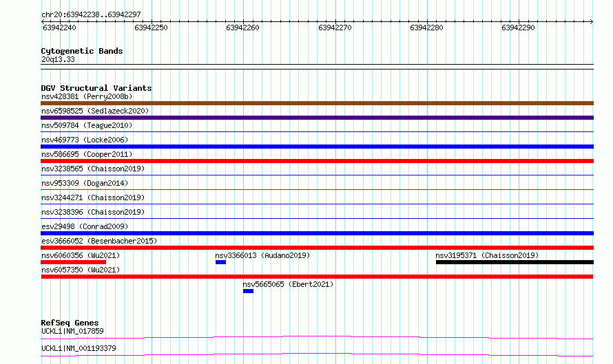Image resolution: width=613 pixels, height=364 pixels.
Task: Select the RefSeq Genes track heading
Action: (70, 323)
